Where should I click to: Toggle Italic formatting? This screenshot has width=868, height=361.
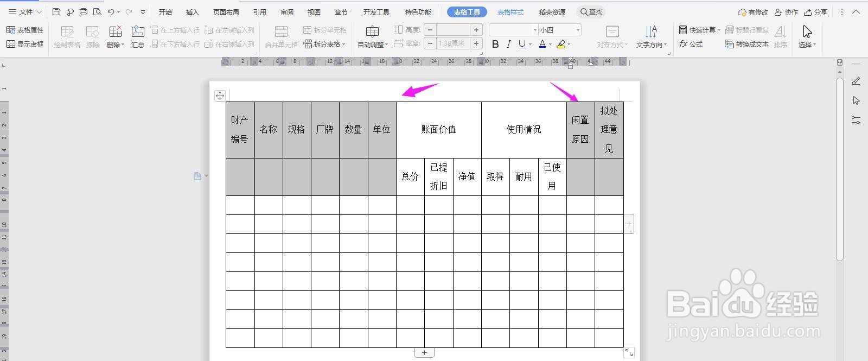[508, 44]
